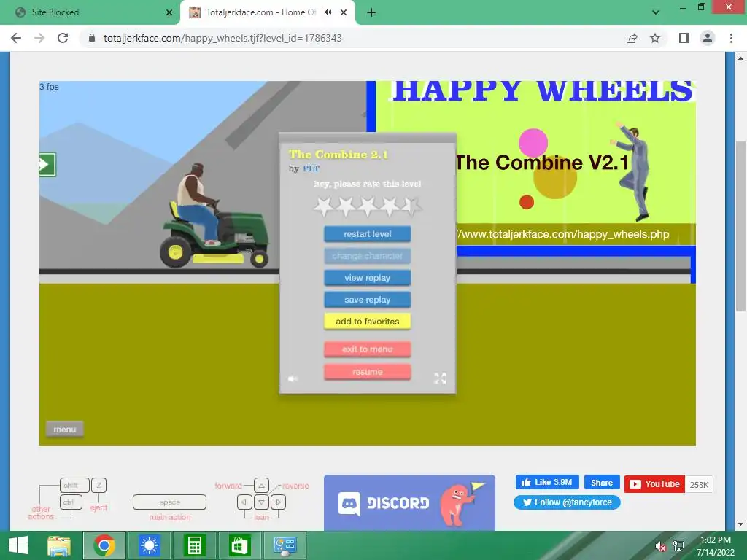Open the Chrome profile avatar
Viewport: 747px width, 560px height.
pyautogui.click(x=708, y=38)
